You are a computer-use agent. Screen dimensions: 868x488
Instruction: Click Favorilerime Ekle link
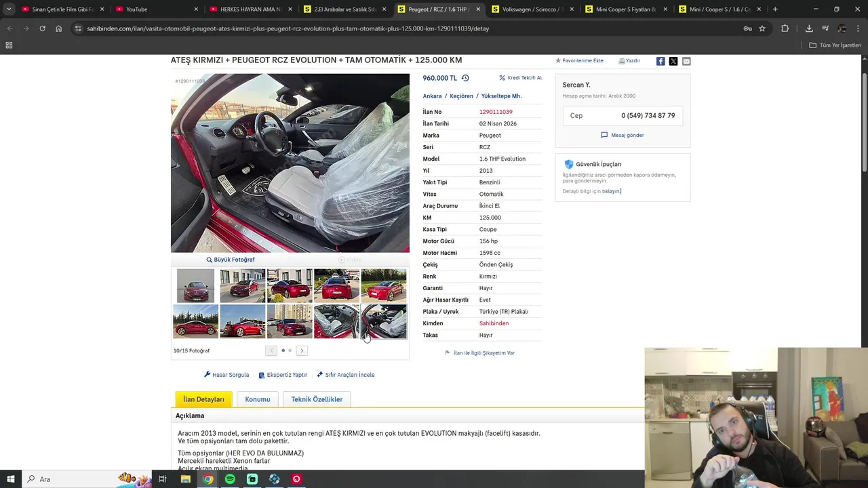click(579, 61)
